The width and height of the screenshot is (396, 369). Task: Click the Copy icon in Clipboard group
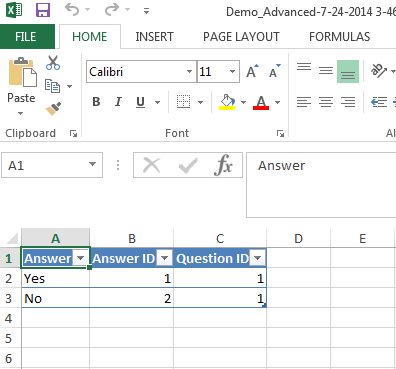pos(53,86)
